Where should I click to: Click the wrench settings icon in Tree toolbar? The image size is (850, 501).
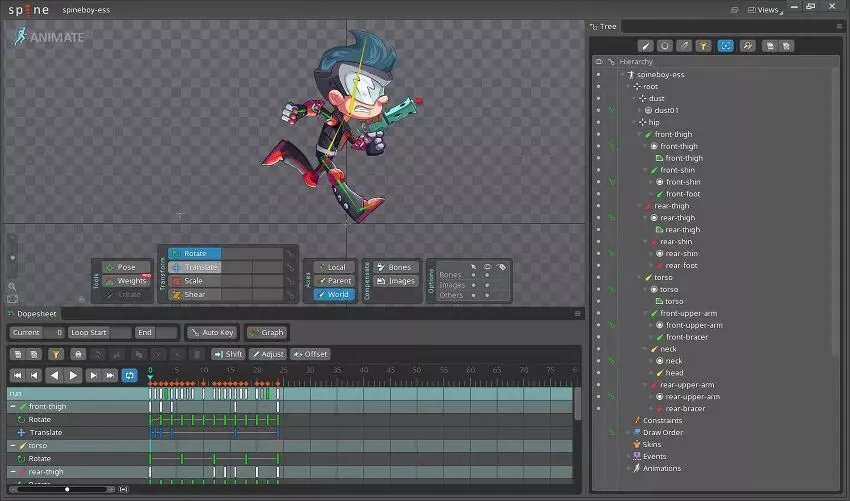pyautogui.click(x=748, y=46)
